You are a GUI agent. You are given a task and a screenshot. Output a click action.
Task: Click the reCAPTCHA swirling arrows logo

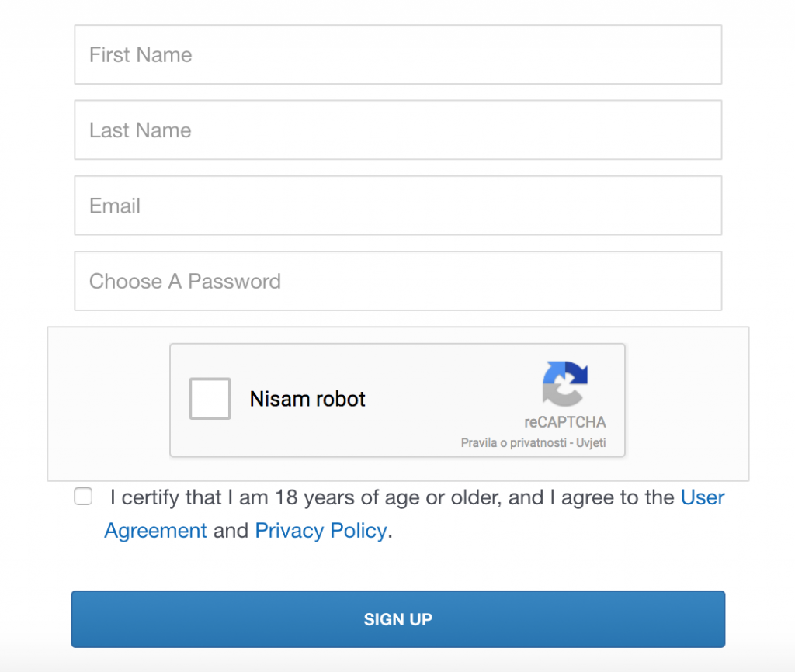[x=565, y=383]
